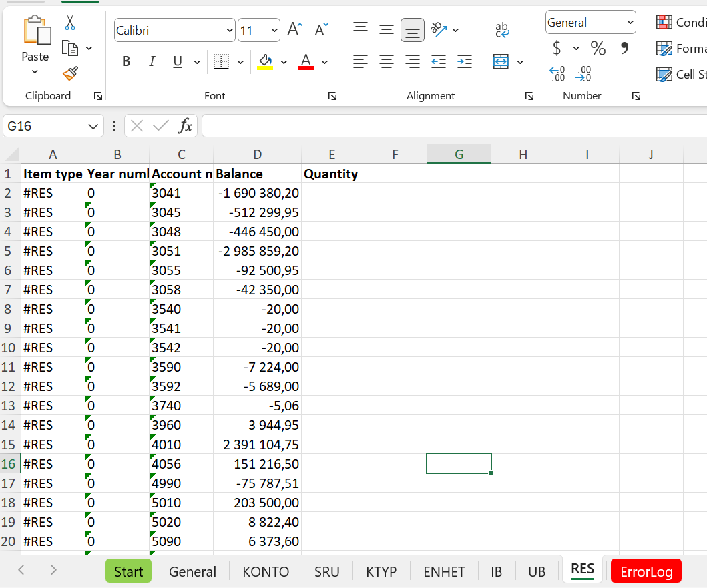
Task: Open the KONTO worksheet tab
Action: click(x=265, y=571)
